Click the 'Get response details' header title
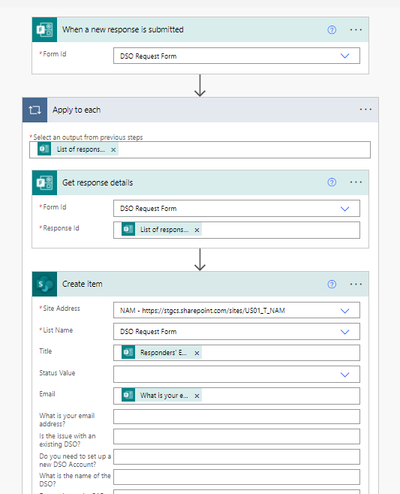 [97, 183]
